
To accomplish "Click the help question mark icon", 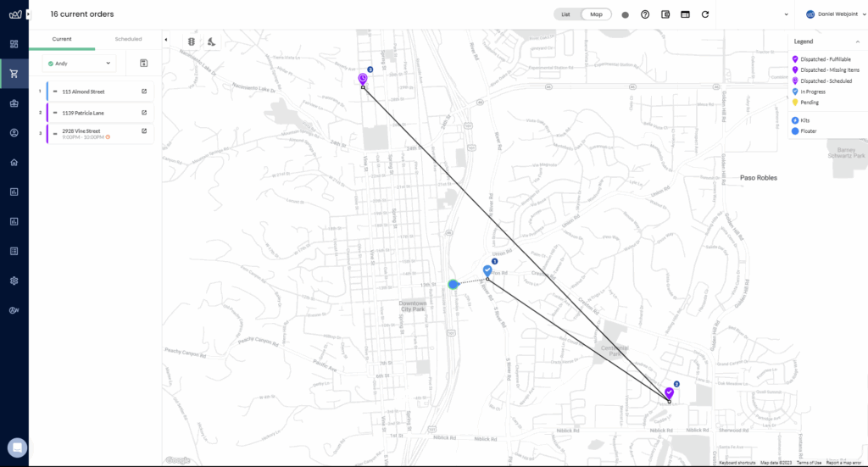I will (x=645, y=14).
